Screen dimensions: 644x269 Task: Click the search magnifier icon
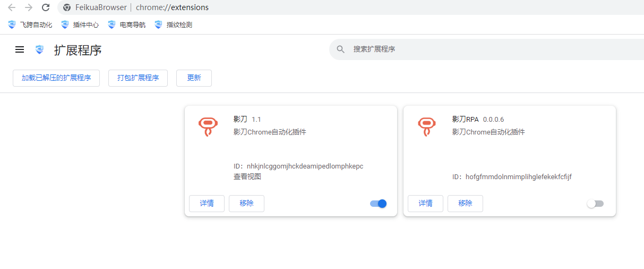(x=341, y=49)
